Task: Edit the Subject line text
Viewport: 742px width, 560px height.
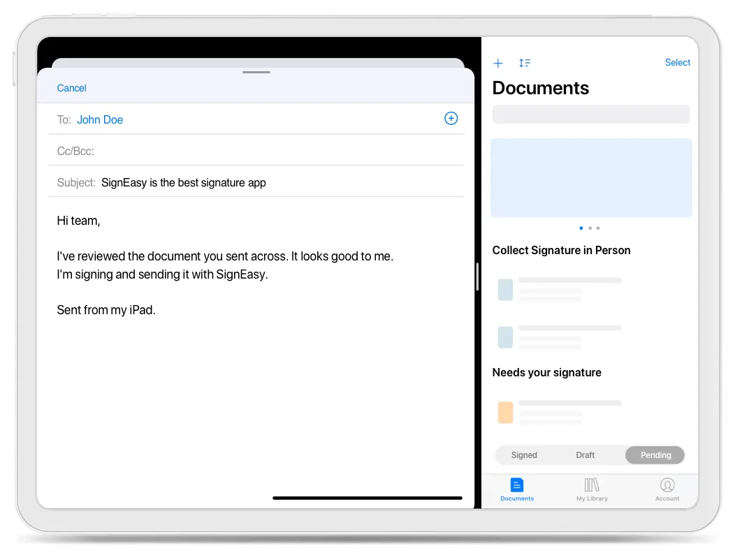Action: click(184, 182)
